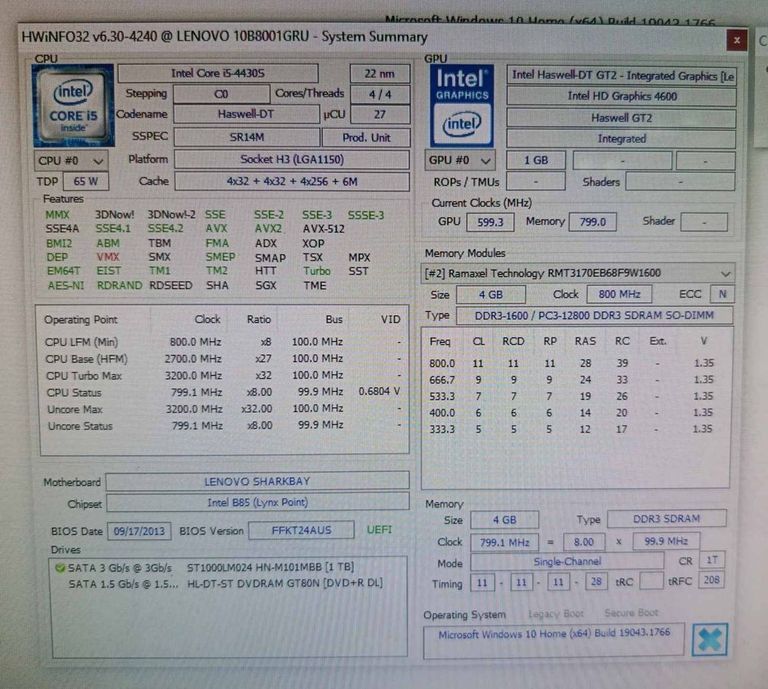This screenshot has width=768, height=689.
Task: Open the GPU #0 selector dropdown
Action: (x=459, y=160)
